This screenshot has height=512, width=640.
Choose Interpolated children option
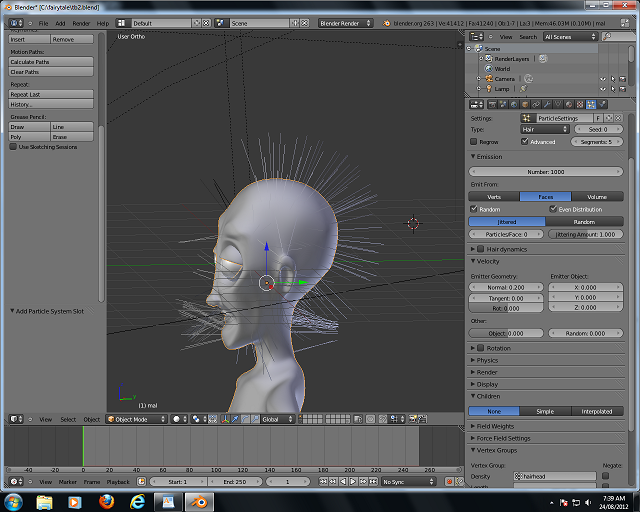tap(597, 411)
